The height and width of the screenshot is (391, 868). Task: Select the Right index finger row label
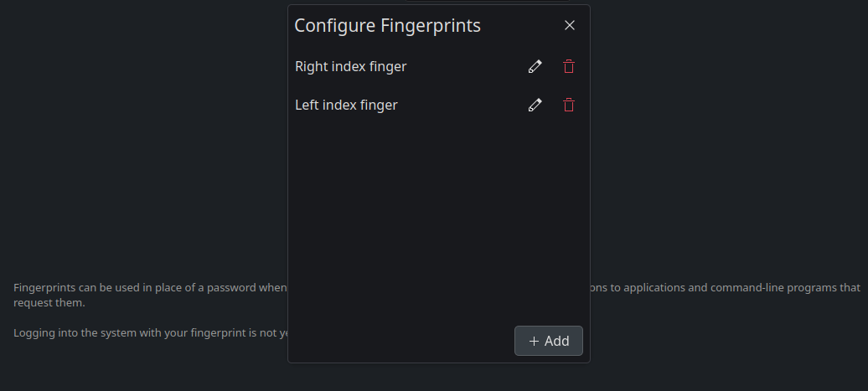(351, 66)
